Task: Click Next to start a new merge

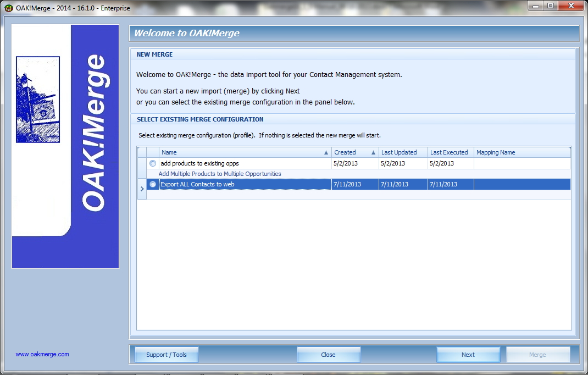Action: coord(468,355)
